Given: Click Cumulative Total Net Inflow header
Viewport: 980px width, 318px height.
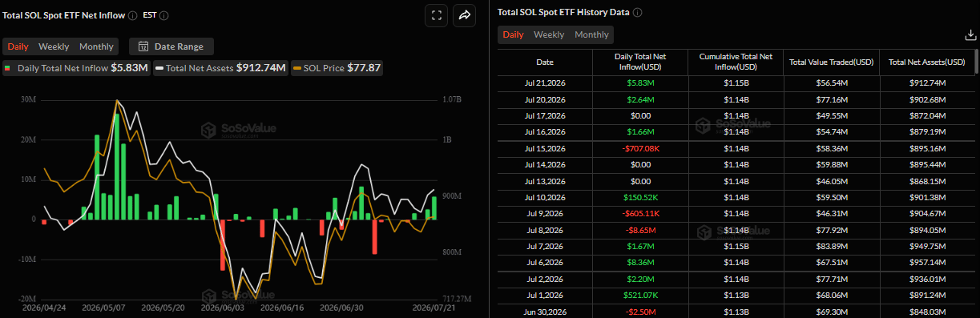Looking at the screenshot, I should (x=736, y=62).
